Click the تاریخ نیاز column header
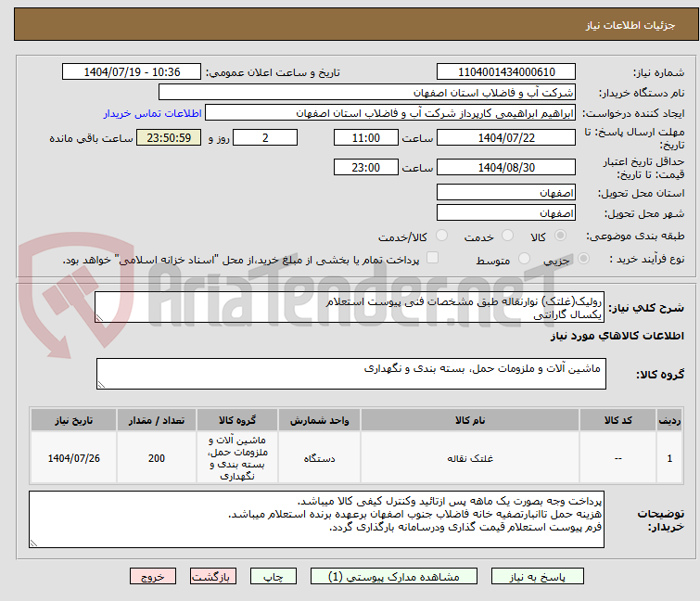 pos(73,420)
